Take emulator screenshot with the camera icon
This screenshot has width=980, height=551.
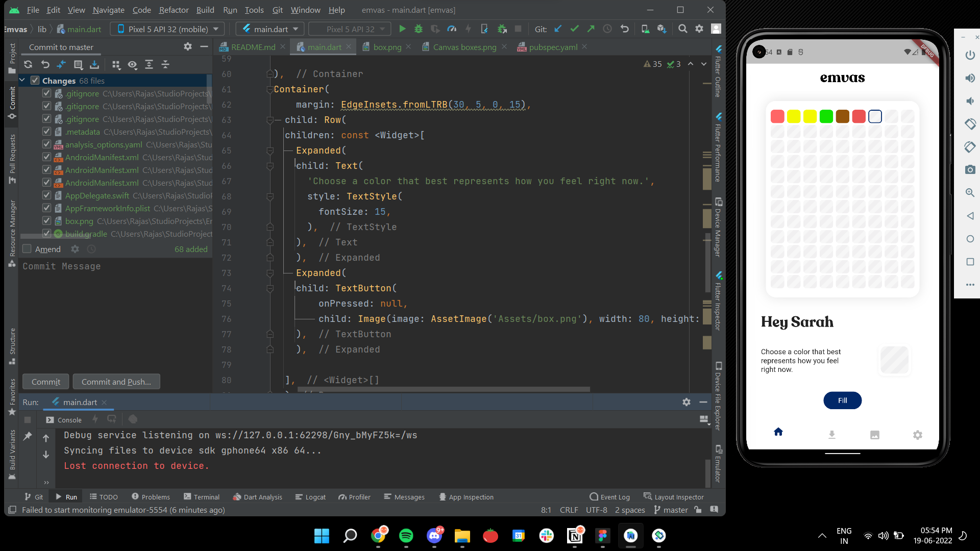click(970, 170)
